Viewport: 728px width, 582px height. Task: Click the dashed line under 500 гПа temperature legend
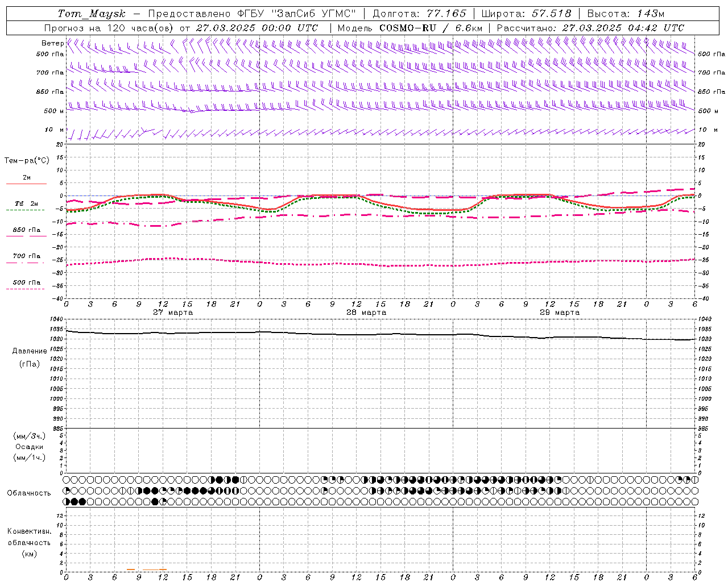tap(25, 289)
